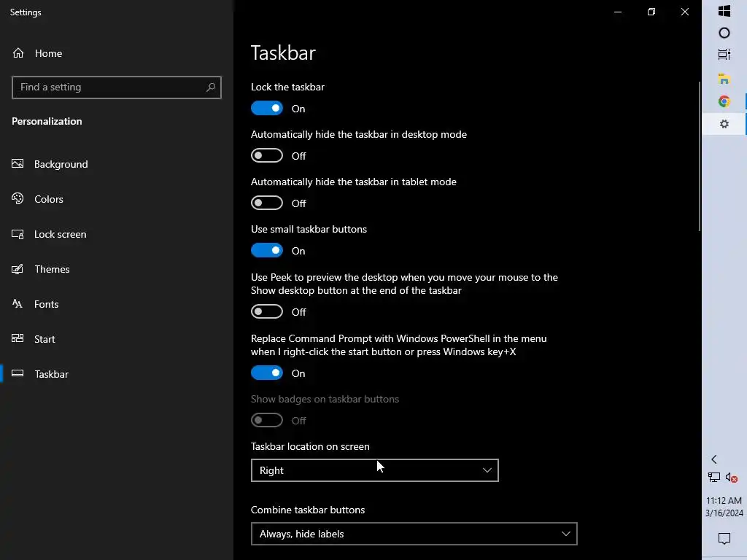Click the muted volume tray icon

tap(732, 478)
